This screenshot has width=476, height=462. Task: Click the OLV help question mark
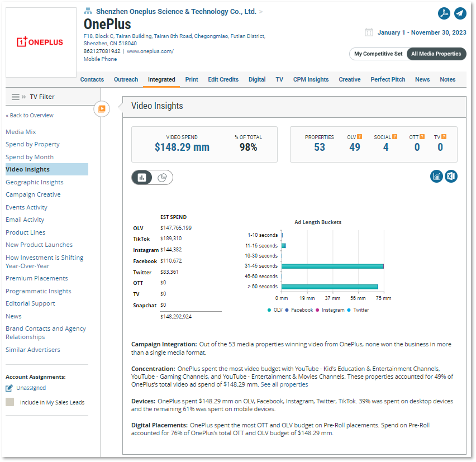[x=359, y=137]
